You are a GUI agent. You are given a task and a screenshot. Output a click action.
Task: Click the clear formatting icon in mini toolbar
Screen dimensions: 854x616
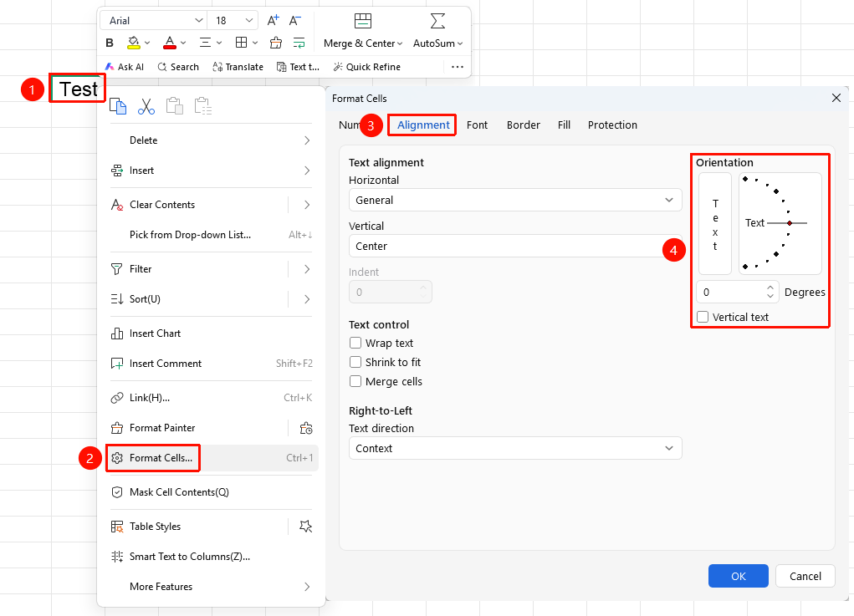tap(276, 43)
